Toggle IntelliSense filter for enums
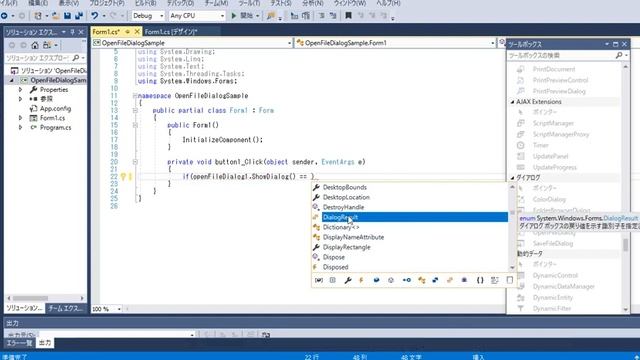 click(450, 280)
